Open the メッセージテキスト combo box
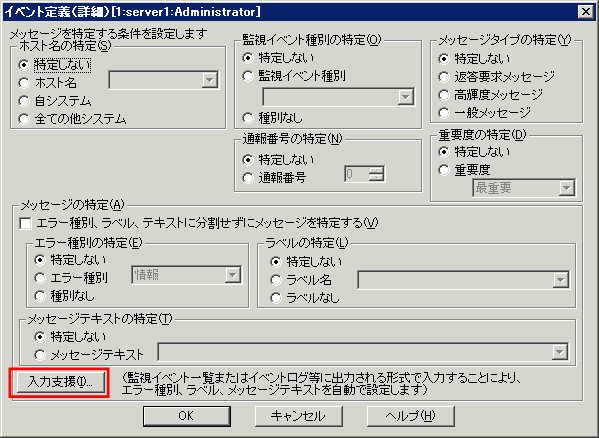Image resolution: width=599 pixels, height=438 pixels. 363,352
